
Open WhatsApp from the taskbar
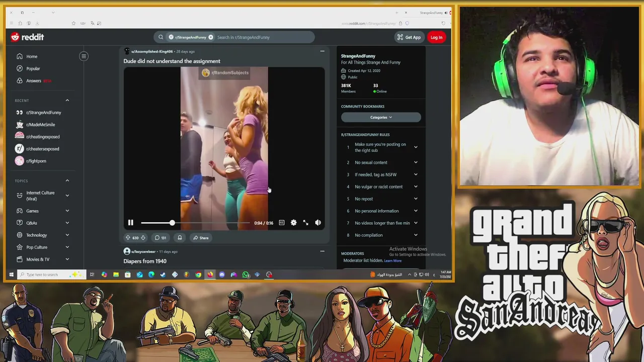tap(246, 275)
